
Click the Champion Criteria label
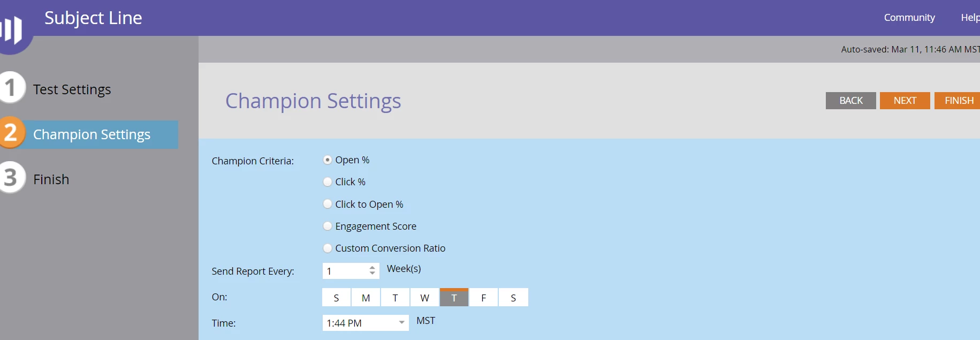(253, 161)
